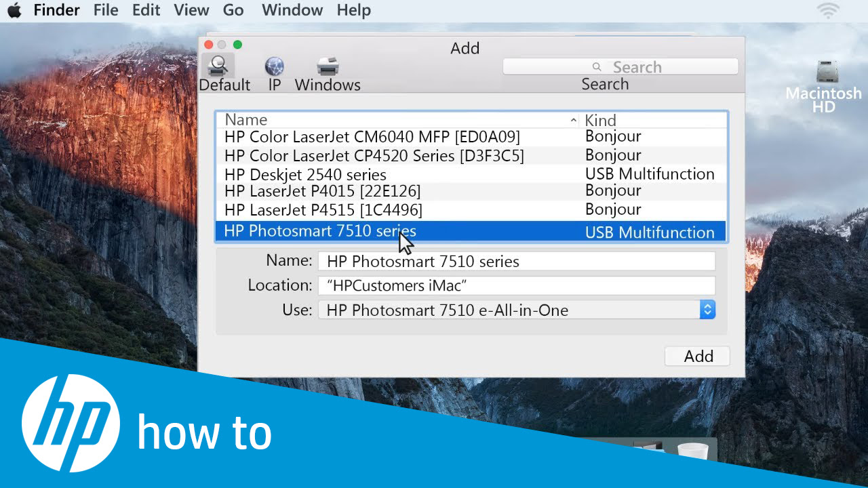Screen dimensions: 868x488
Task: Select the Macintosh HD drive icon
Action: (827, 73)
